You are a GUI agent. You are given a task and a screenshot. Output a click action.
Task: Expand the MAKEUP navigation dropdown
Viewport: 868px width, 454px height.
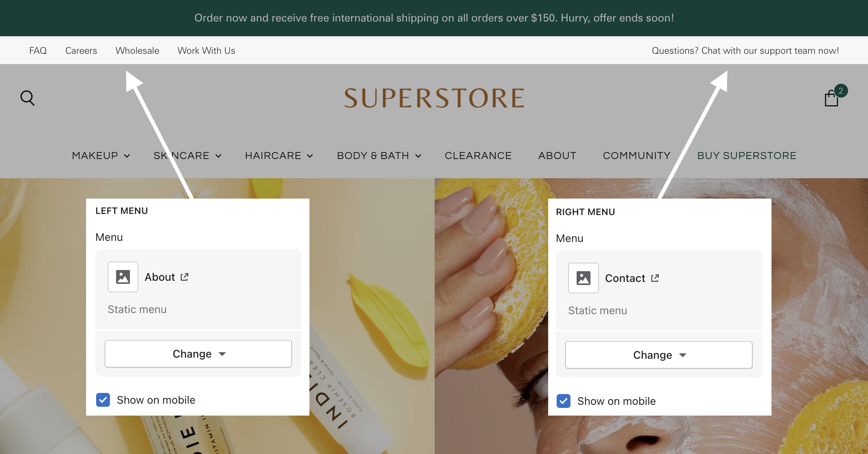coord(101,156)
